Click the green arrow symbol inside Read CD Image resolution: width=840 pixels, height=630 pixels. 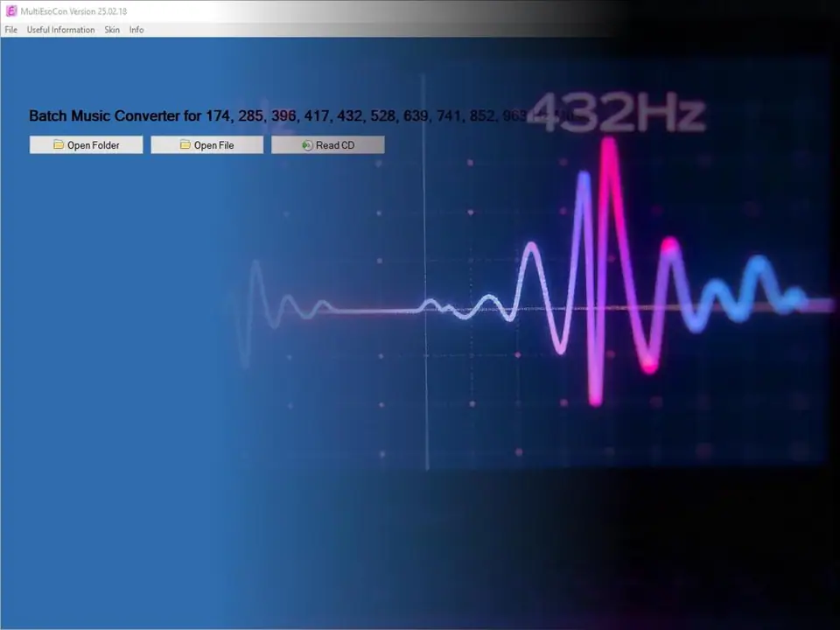click(305, 144)
